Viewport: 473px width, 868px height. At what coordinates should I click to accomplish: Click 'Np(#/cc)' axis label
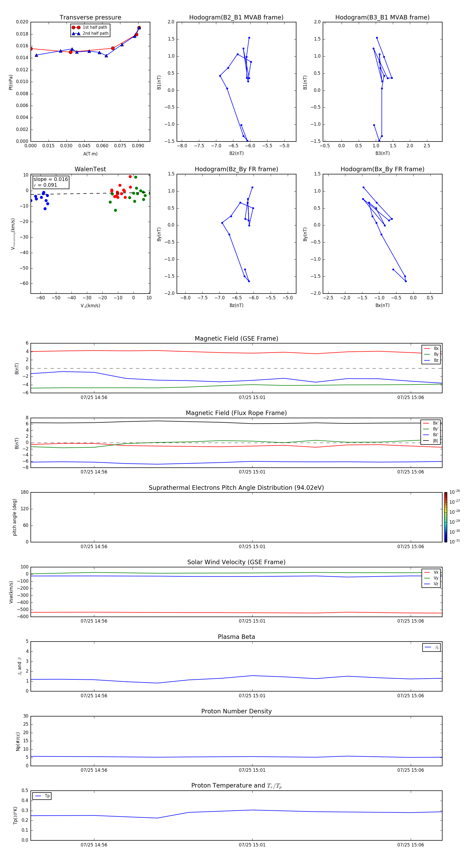click(x=18, y=741)
